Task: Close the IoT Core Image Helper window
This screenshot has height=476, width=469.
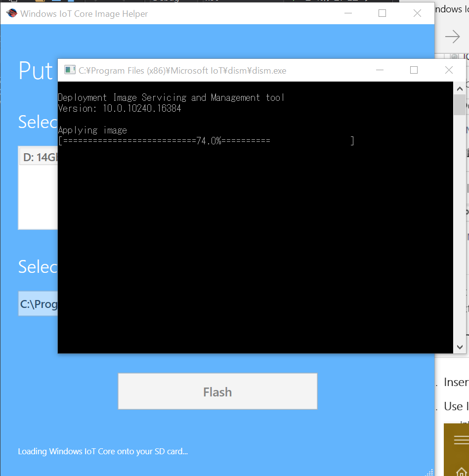Action: point(417,13)
